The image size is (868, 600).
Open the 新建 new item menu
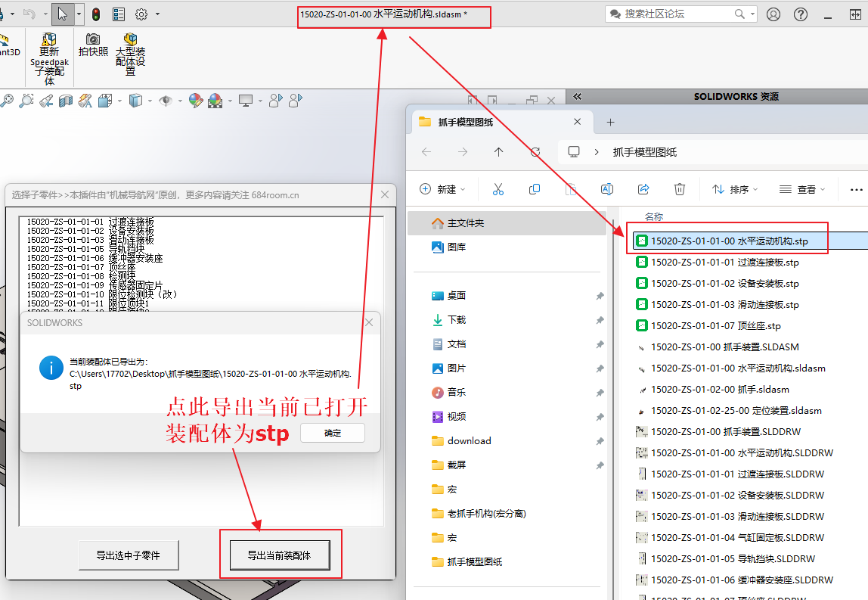coord(442,189)
